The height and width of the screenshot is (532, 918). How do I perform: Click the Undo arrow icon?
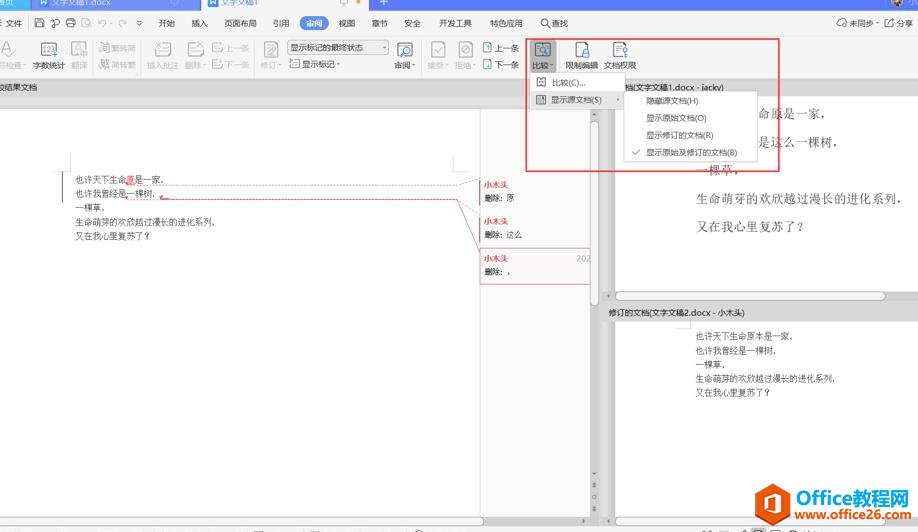(x=102, y=23)
